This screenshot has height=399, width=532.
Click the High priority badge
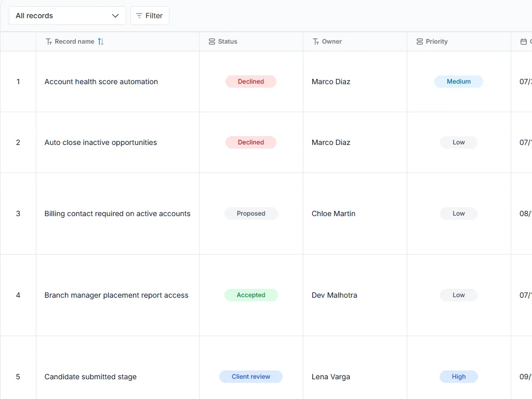point(459,377)
